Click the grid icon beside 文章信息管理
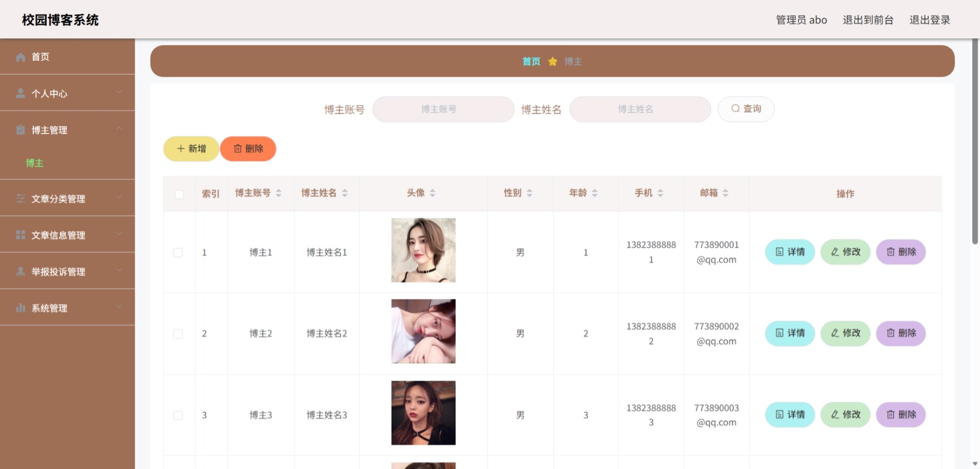The width and height of the screenshot is (980, 469). [21, 235]
